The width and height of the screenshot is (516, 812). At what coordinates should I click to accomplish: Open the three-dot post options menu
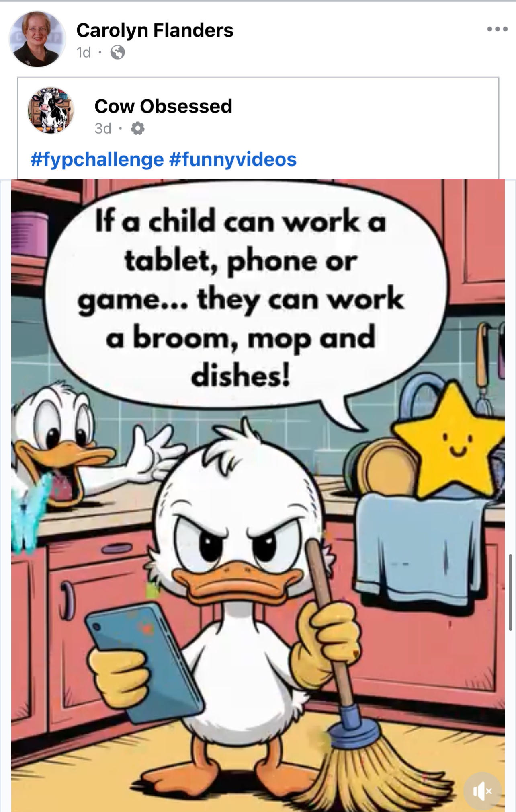[x=497, y=29]
